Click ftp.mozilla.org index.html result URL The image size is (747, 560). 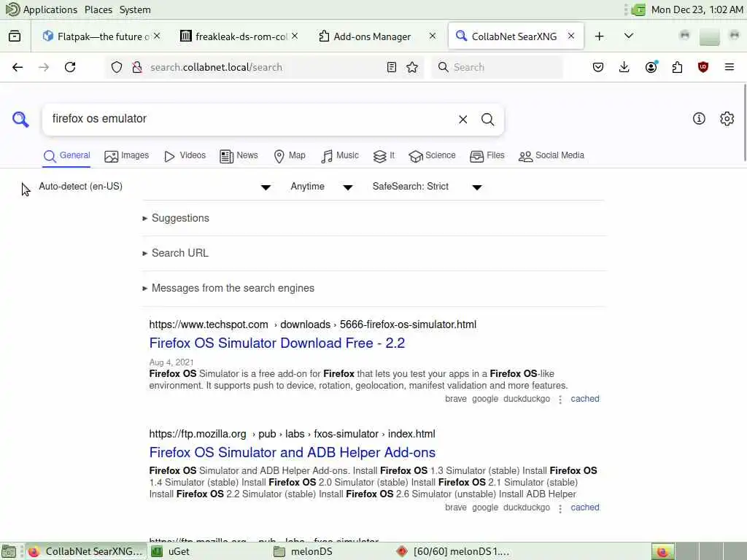click(x=292, y=435)
